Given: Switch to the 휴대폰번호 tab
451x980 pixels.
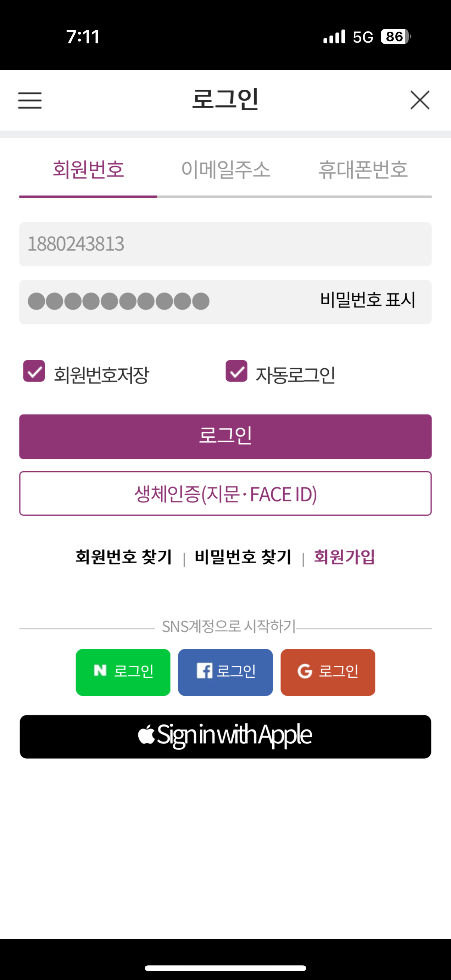Looking at the screenshot, I should 363,170.
